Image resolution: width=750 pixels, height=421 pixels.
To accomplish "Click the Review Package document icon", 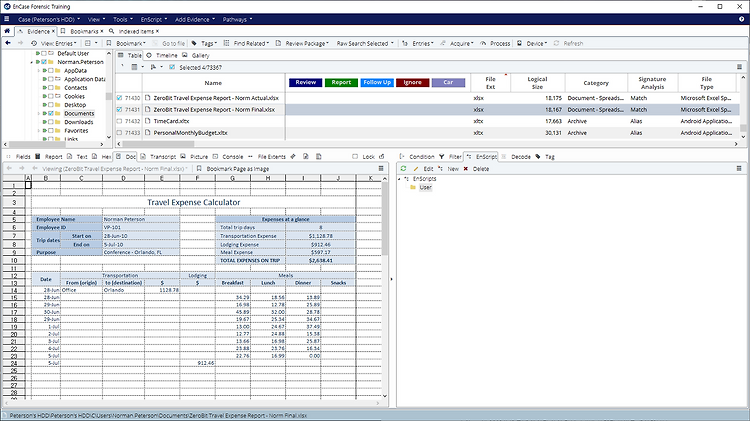I will tap(278, 43).
